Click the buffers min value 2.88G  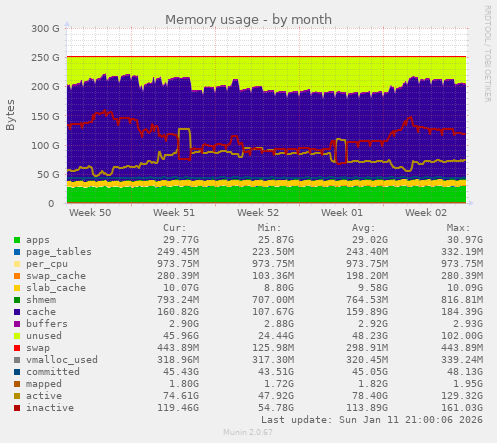point(279,324)
